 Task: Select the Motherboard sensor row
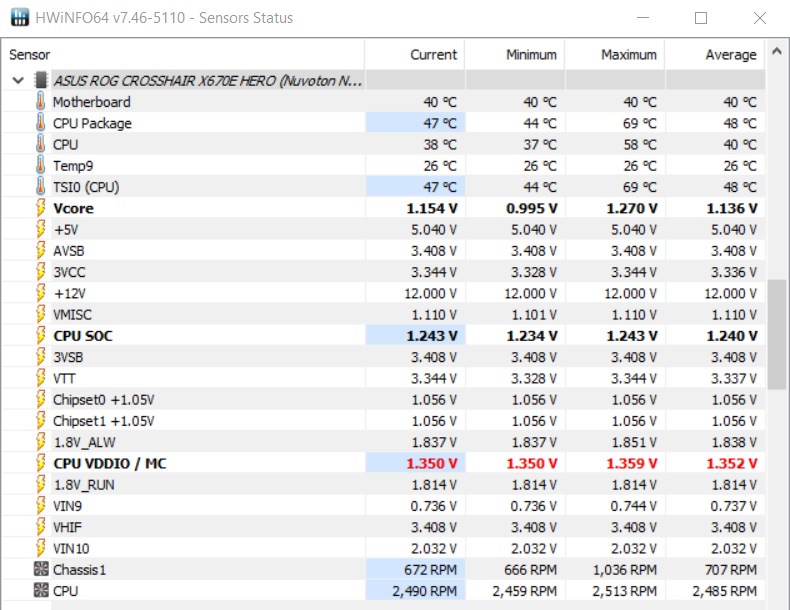point(383,102)
